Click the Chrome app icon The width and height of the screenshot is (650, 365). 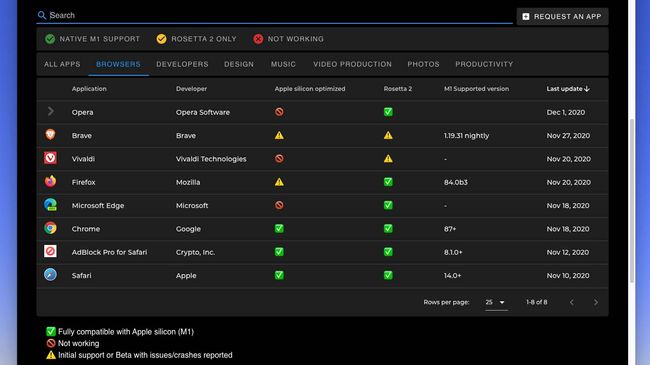tap(50, 228)
